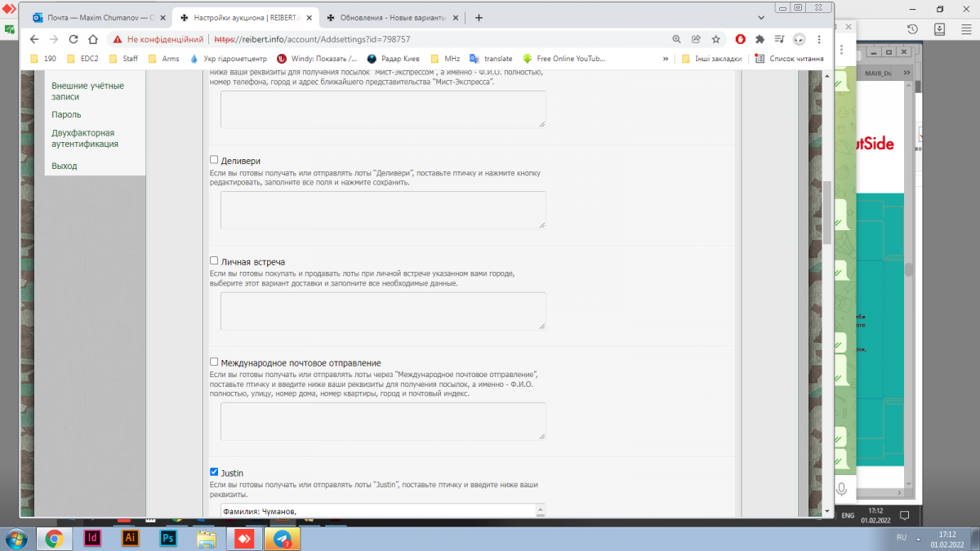The height and width of the screenshot is (551, 980).
Task: Click the share page icon in address bar
Action: tap(696, 38)
